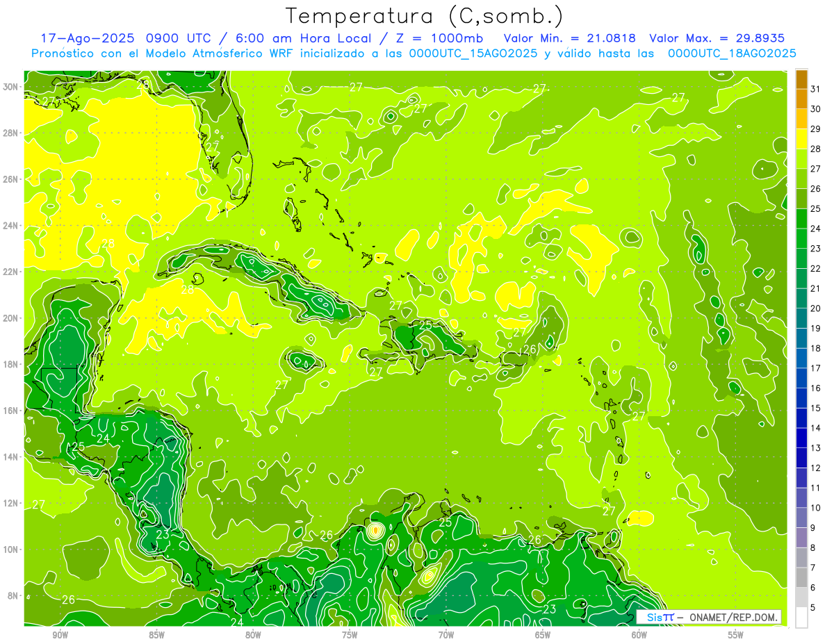
Task: Click the 30N latitude axis label
Action: [x=10, y=87]
